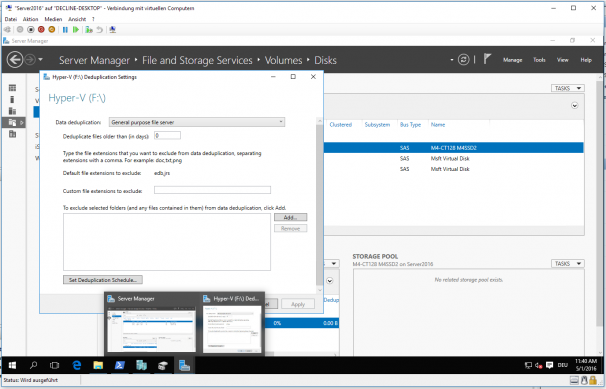Open the Ansicht menu
The image size is (606, 389).
click(x=77, y=19)
